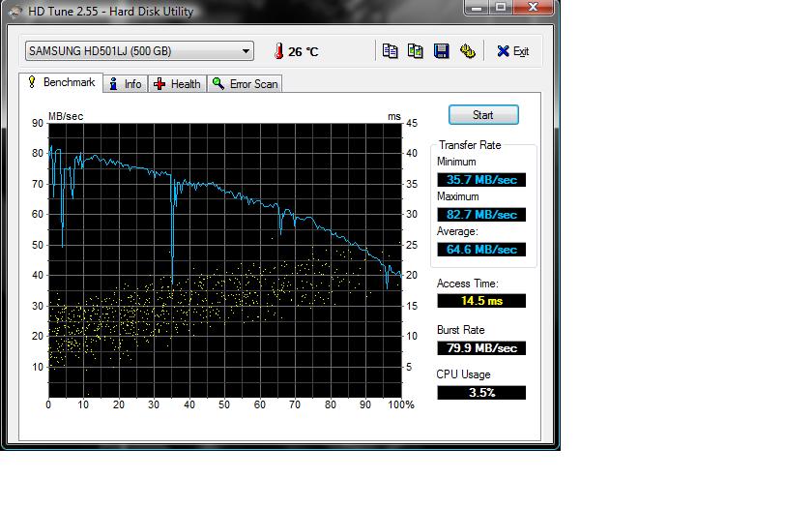Click the Burst Rate value 79.9 MB/sec
Image resolution: width=812 pixels, height=508 pixels.
[x=481, y=347]
